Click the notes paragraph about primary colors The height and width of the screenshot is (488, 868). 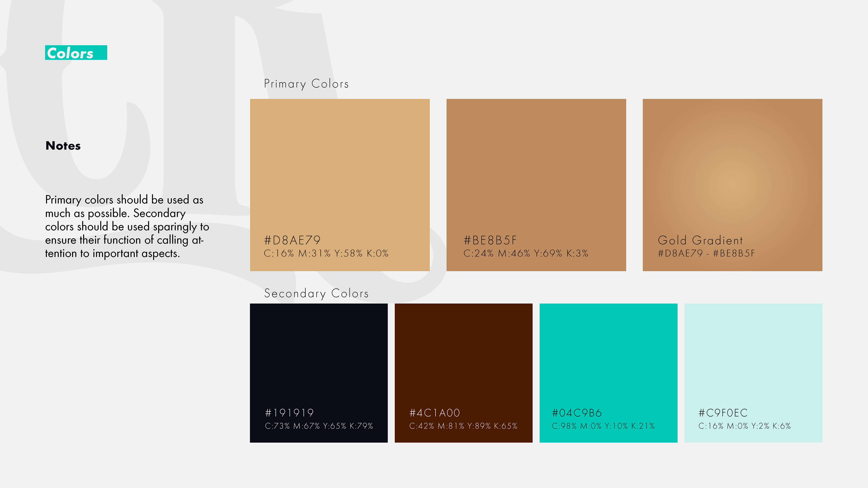[x=127, y=227]
